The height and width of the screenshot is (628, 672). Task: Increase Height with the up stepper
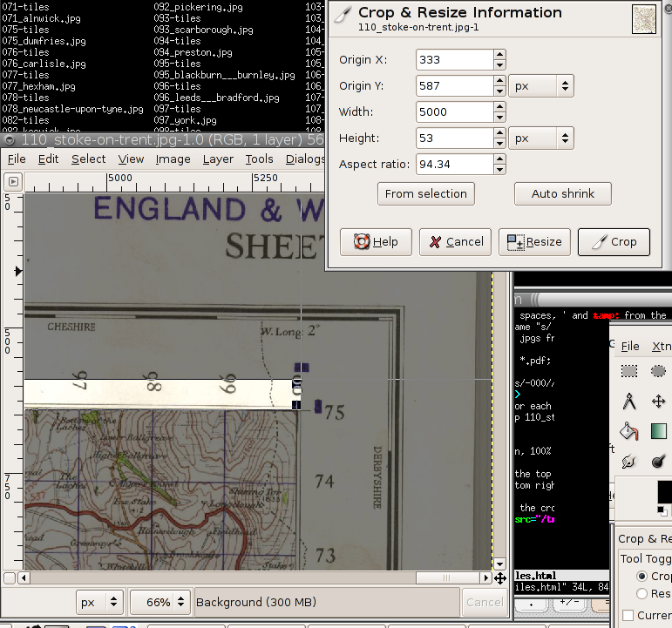499,132
